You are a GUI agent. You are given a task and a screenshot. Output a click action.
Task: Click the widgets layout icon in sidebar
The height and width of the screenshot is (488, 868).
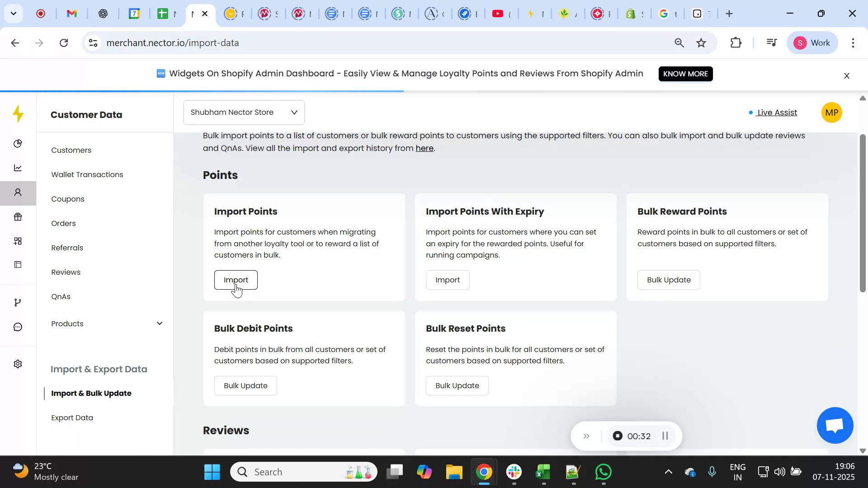coord(18,264)
